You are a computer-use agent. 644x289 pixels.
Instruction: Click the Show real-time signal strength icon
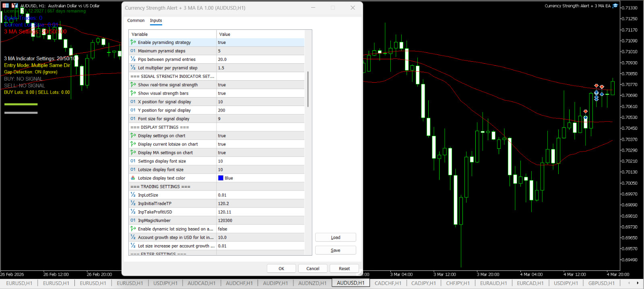pos(133,85)
